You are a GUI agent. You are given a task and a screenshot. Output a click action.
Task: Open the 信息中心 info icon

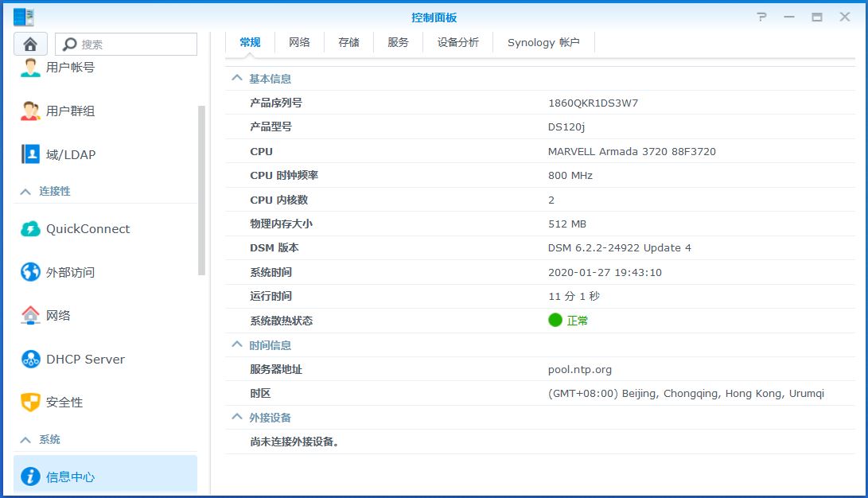30,477
